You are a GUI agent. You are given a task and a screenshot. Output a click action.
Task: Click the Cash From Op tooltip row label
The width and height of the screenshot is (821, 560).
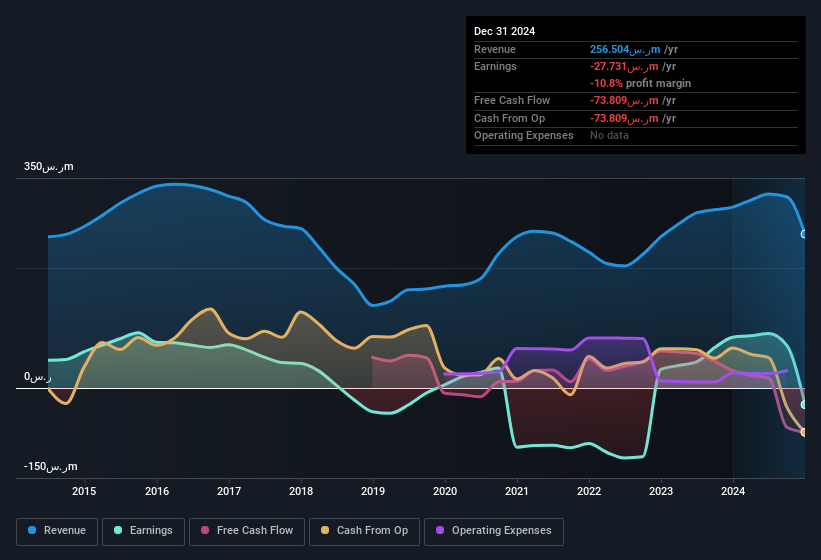[509, 118]
